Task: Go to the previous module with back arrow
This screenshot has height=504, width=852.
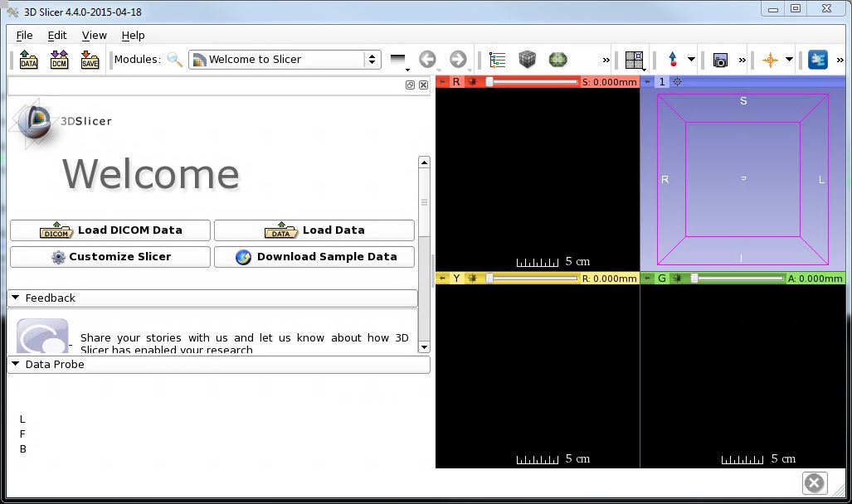Action: tap(427, 60)
